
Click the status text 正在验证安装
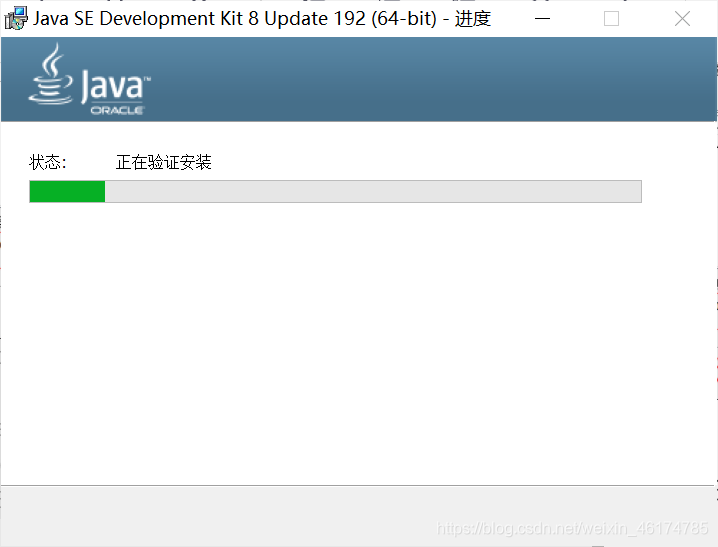pos(163,162)
